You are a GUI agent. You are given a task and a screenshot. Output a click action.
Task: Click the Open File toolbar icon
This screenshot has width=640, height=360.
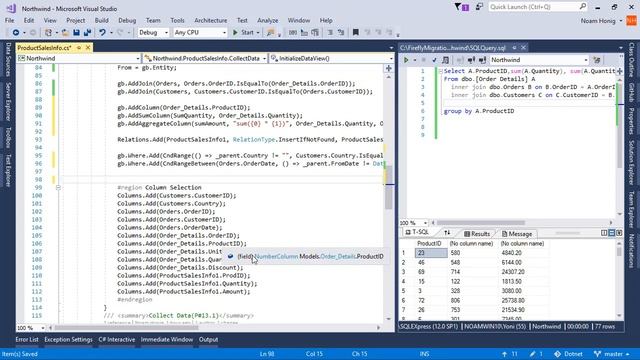pyautogui.click(x=65, y=32)
